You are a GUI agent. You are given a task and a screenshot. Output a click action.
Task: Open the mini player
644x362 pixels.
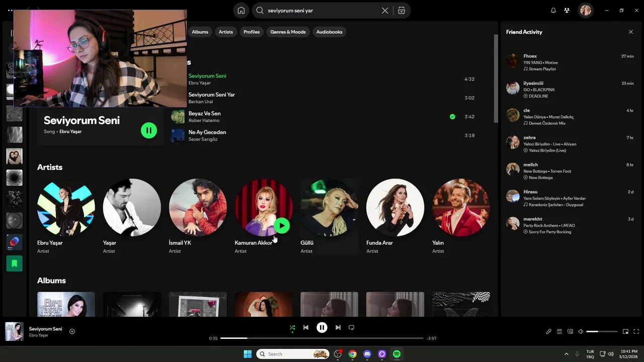pyautogui.click(x=625, y=331)
